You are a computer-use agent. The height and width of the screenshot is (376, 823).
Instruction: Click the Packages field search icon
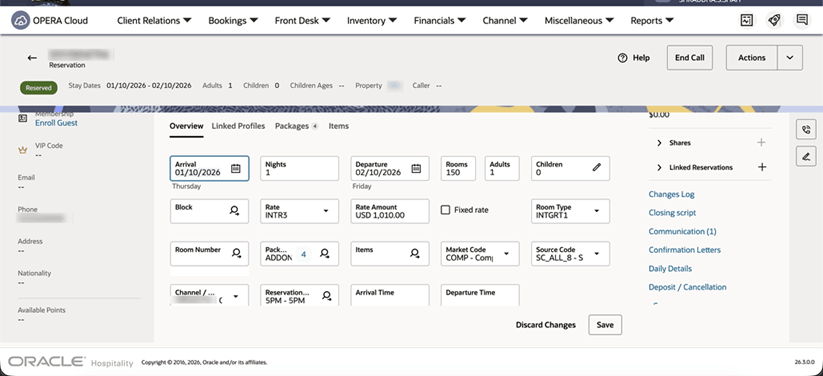[x=324, y=254]
